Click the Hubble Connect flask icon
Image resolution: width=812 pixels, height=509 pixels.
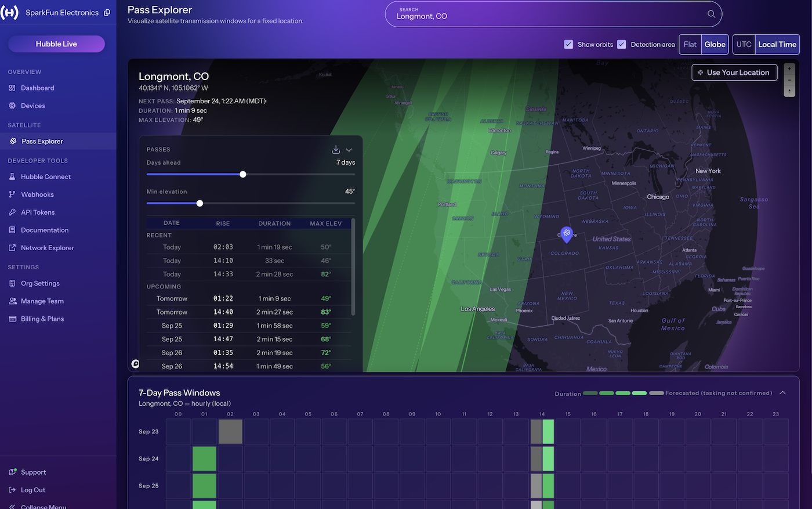point(12,177)
